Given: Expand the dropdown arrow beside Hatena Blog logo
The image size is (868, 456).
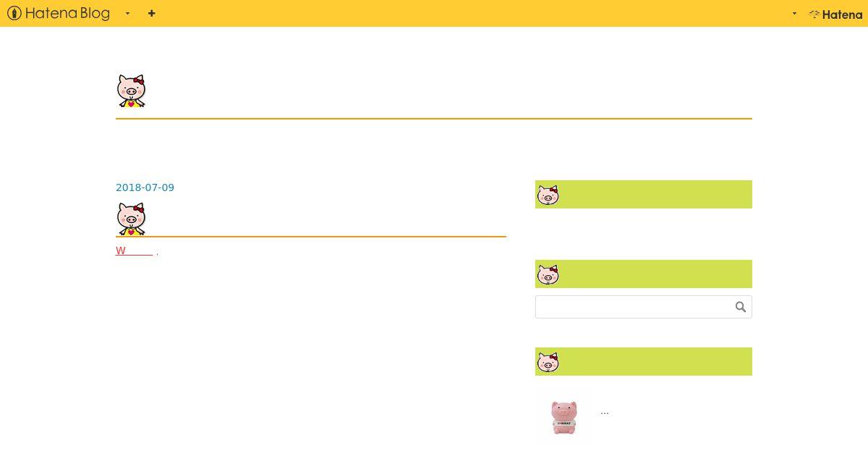Looking at the screenshot, I should click(127, 13).
